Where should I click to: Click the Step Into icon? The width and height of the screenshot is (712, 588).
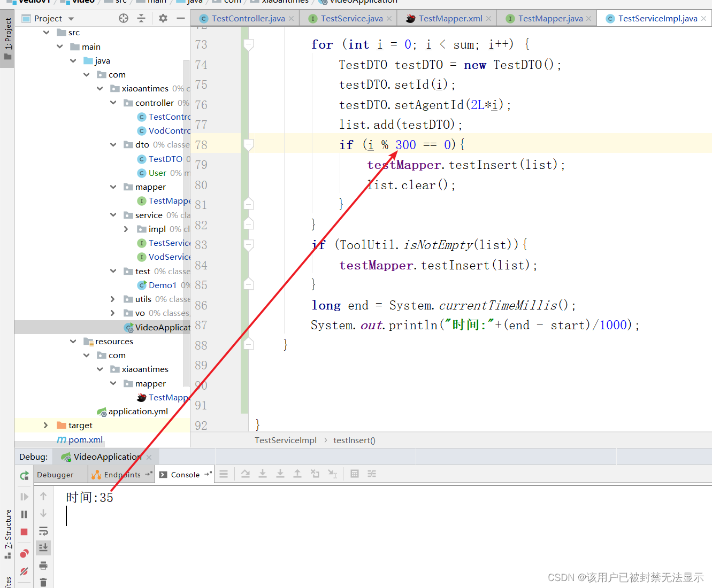[263, 474]
